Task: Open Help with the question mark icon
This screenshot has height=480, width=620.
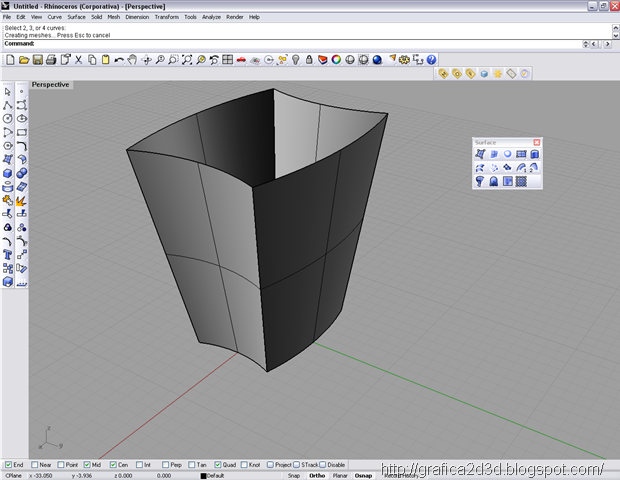Action: pos(431,60)
